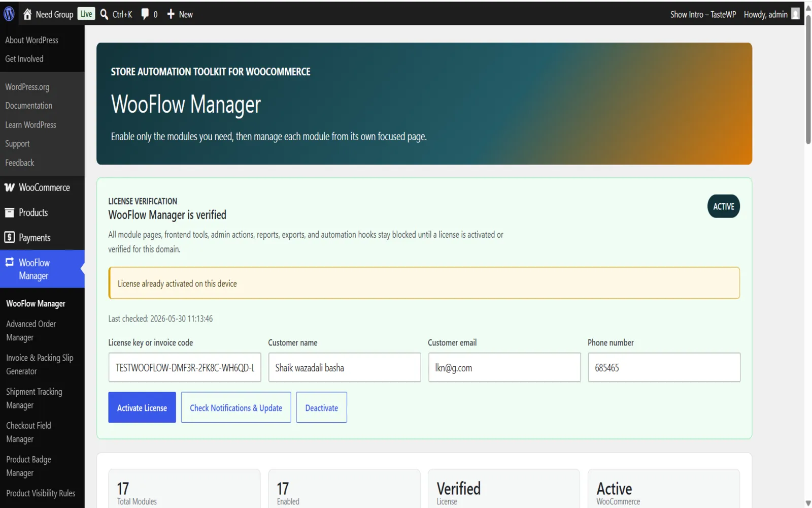Click the Activate License button
This screenshot has height=508, width=812.
click(x=142, y=407)
